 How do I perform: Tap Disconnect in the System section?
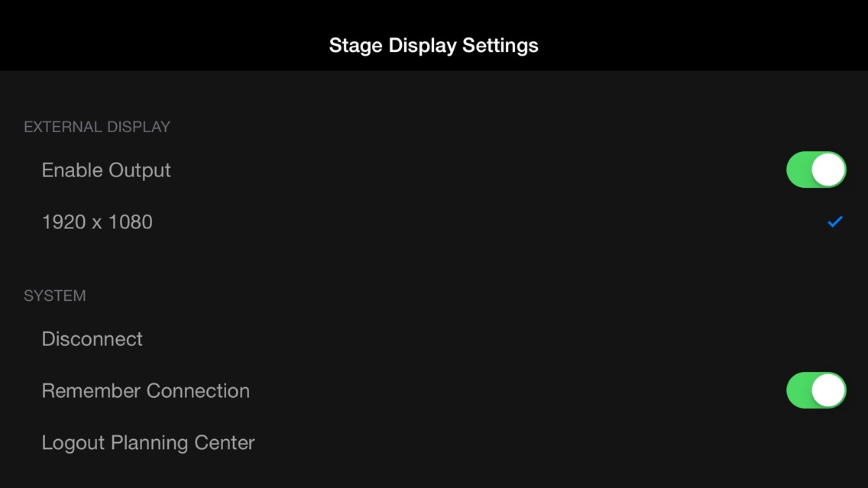(x=92, y=339)
